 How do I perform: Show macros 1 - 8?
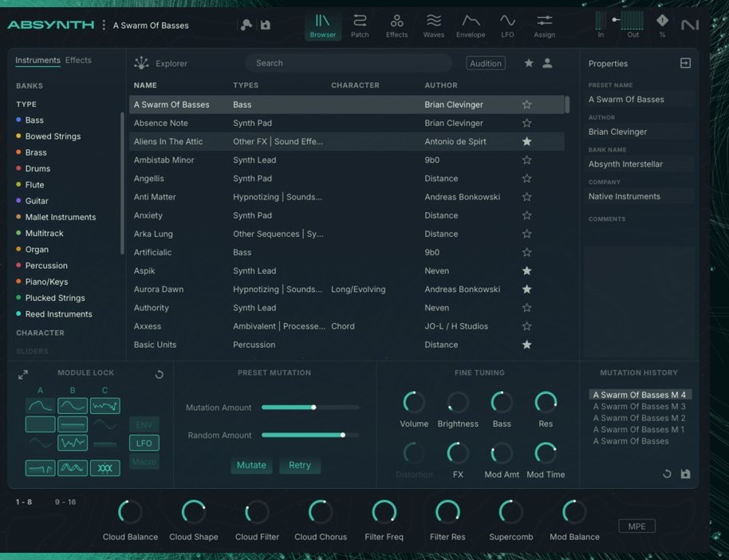click(x=24, y=502)
